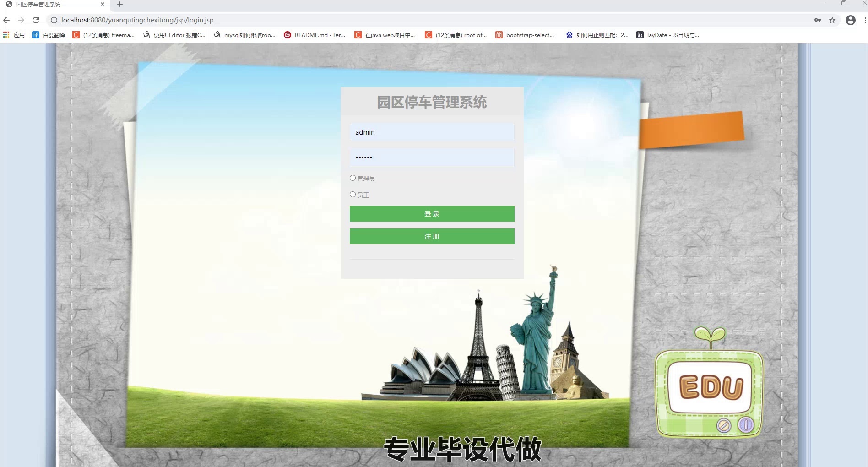Bookmark this page with the star
868x467 pixels.
tap(832, 20)
